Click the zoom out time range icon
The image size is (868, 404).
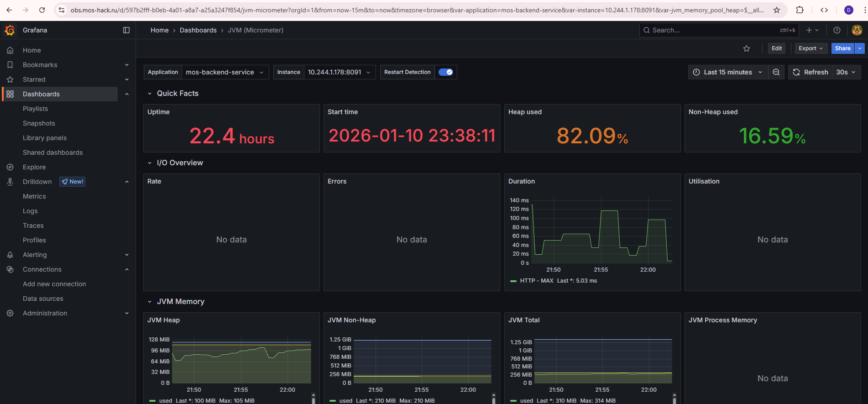(776, 72)
